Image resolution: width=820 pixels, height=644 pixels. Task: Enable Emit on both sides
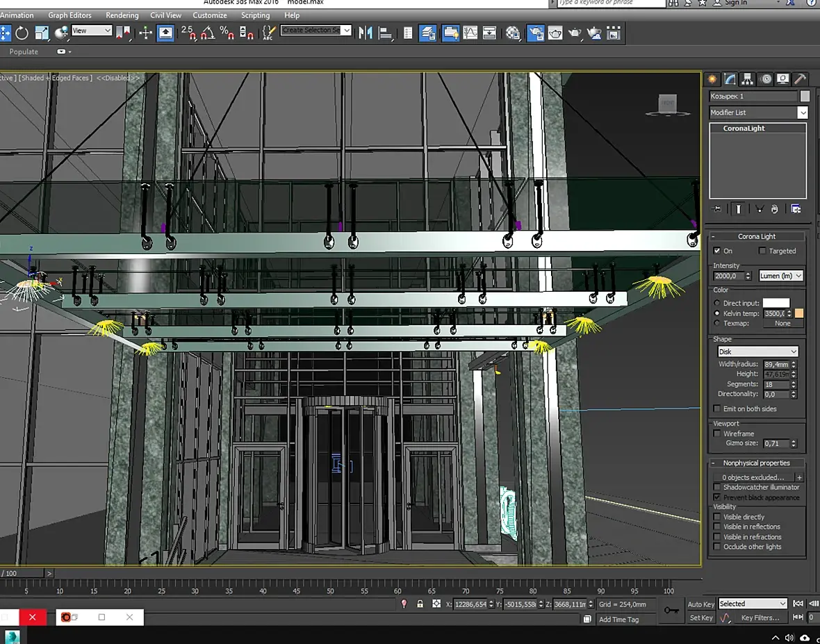717,408
